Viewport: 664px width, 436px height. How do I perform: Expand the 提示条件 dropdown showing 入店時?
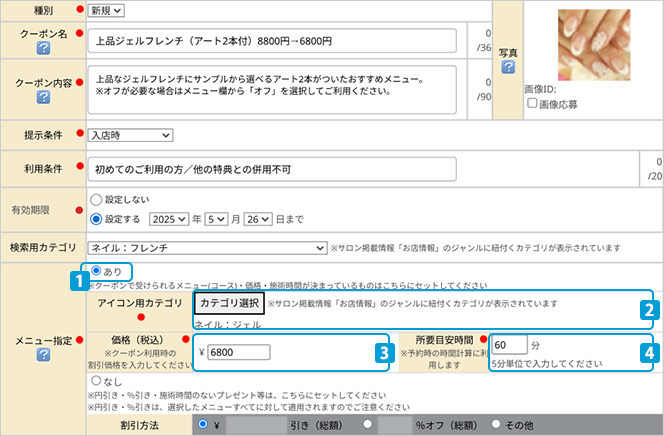(130, 135)
